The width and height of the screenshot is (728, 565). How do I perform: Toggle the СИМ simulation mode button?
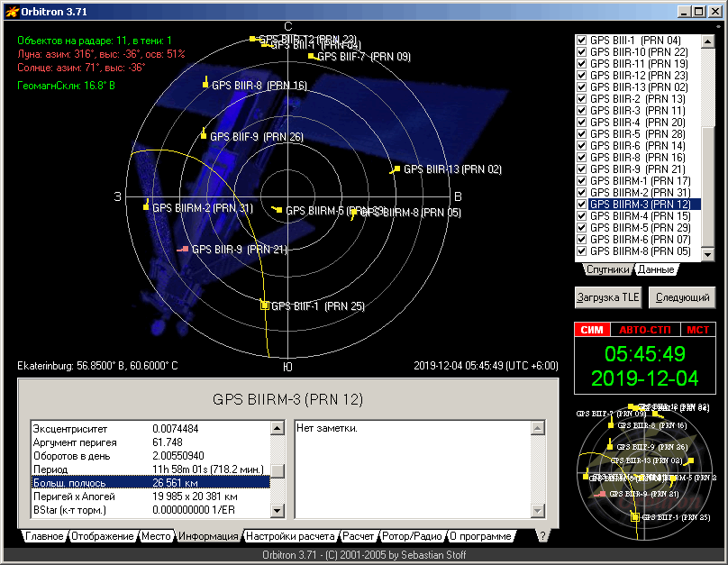click(x=592, y=330)
